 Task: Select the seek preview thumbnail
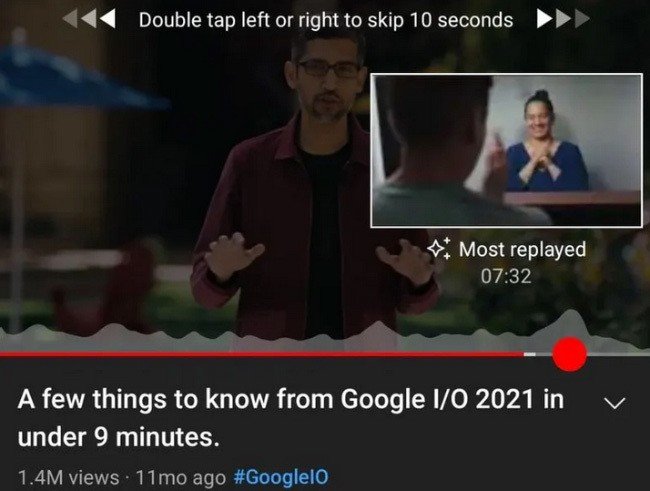(506, 151)
